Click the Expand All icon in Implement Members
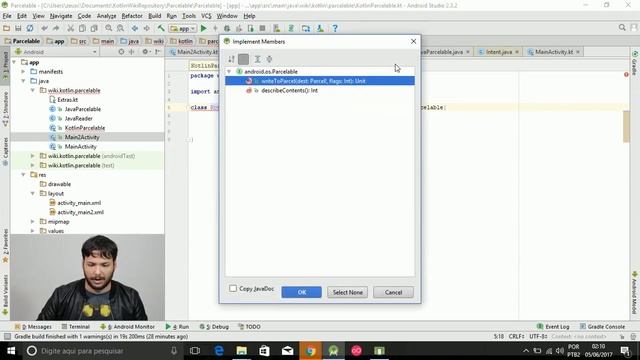The width and height of the screenshot is (640, 360). (x=258, y=59)
